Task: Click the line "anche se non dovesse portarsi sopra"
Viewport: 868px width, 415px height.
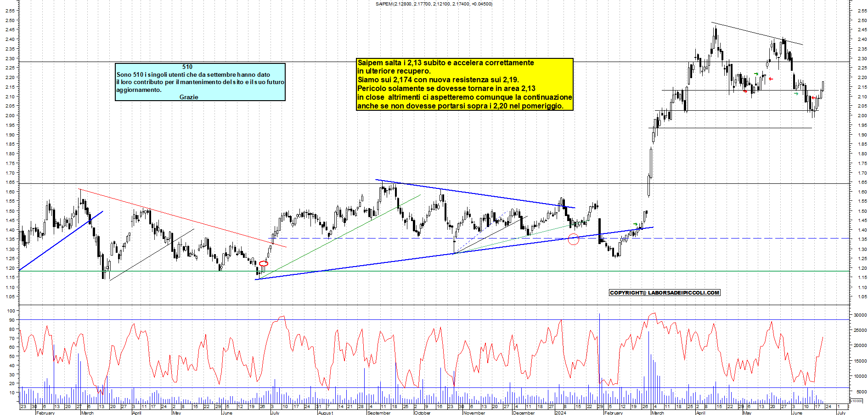Action: pos(460,106)
